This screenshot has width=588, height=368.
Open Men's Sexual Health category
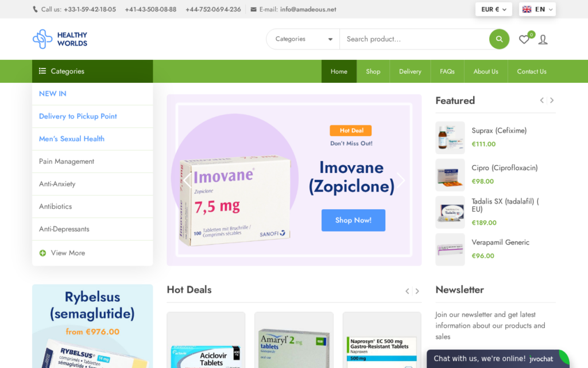(x=72, y=139)
